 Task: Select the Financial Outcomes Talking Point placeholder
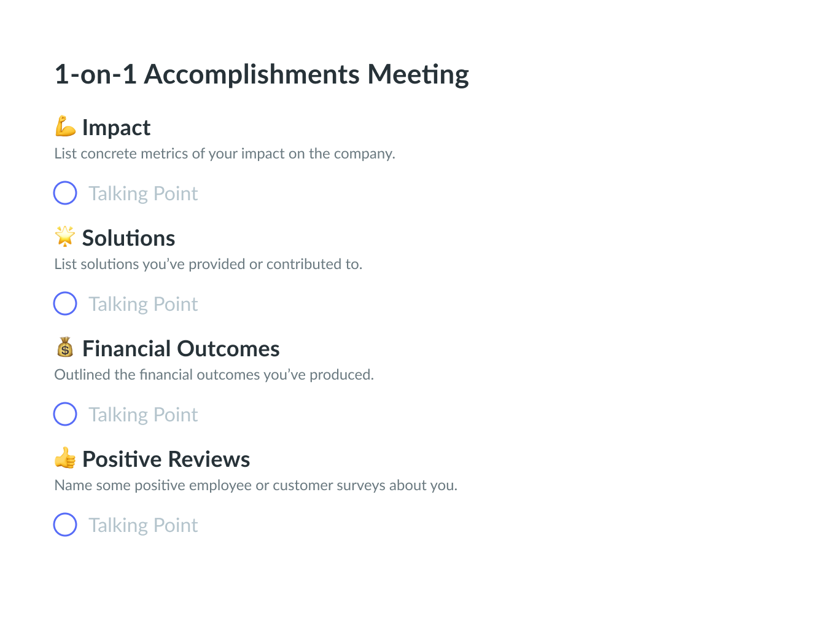point(143,415)
